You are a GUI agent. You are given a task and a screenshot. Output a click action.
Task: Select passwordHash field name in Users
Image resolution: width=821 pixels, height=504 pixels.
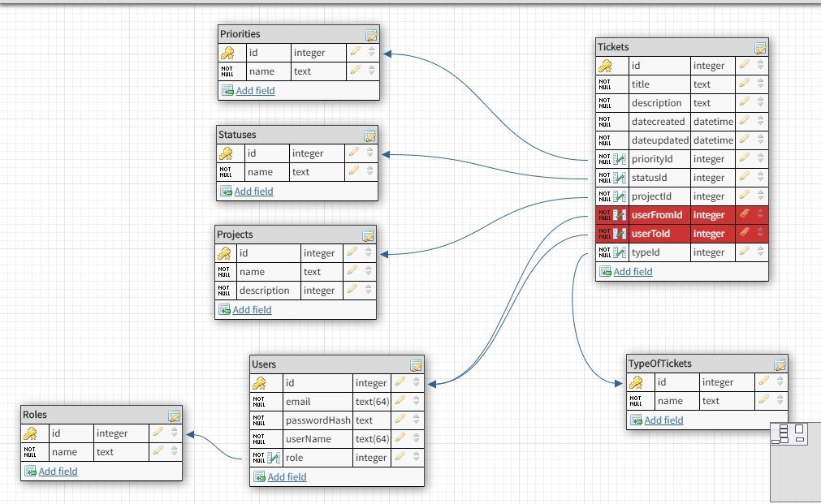pos(318,420)
